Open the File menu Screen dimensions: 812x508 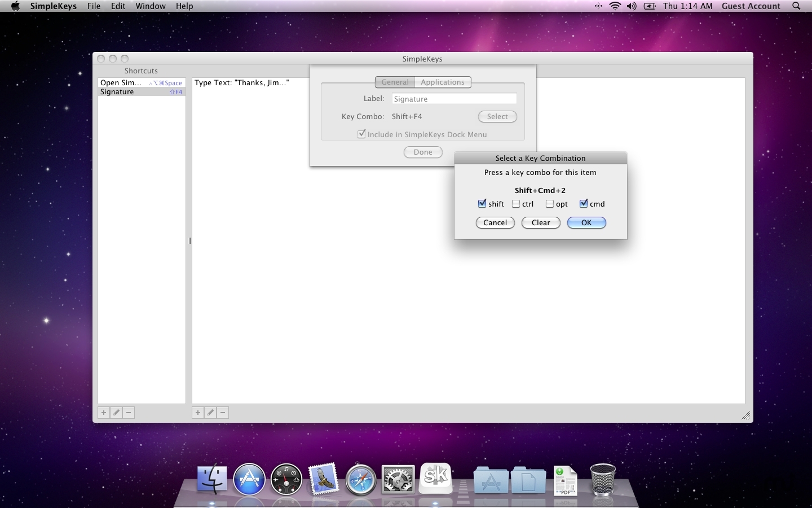(94, 6)
